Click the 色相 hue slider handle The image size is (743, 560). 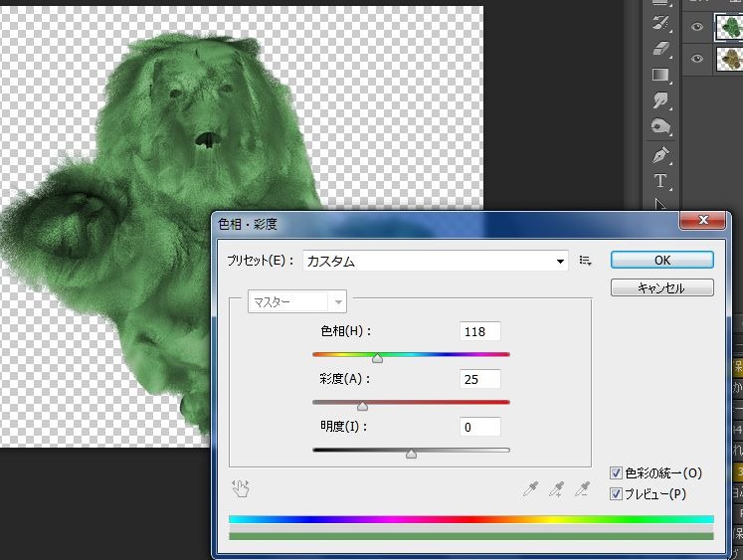[x=377, y=358]
